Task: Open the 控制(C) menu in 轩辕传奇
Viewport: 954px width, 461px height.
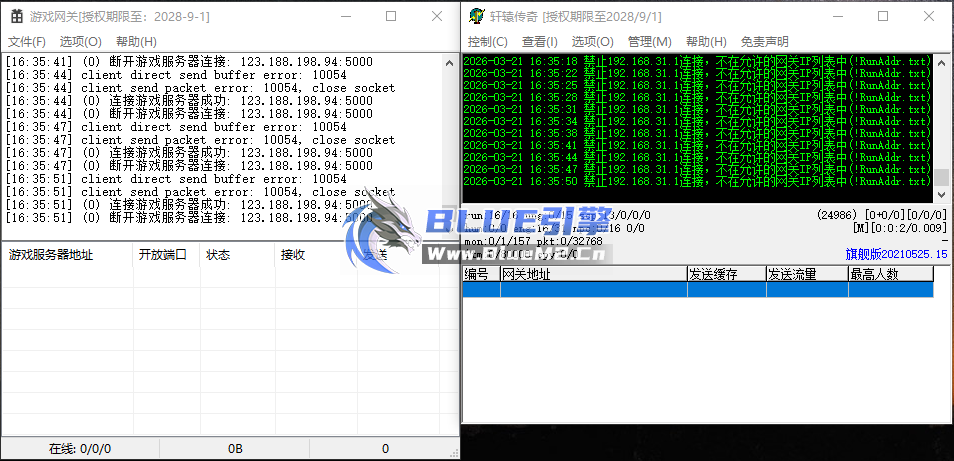Action: 487,41
